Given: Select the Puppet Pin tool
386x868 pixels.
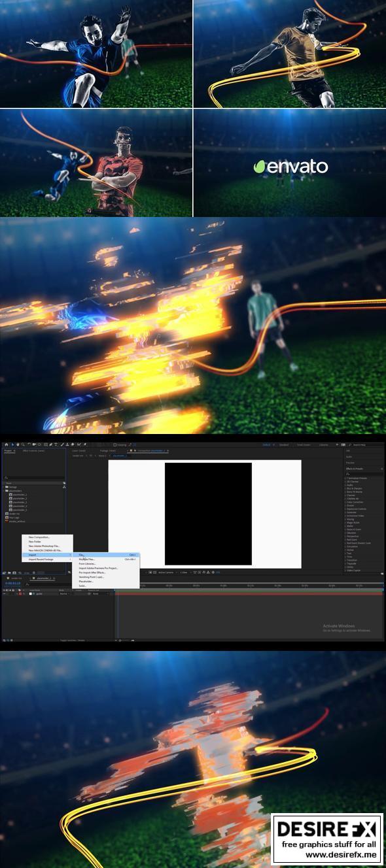Looking at the screenshot, I should pos(84,444).
